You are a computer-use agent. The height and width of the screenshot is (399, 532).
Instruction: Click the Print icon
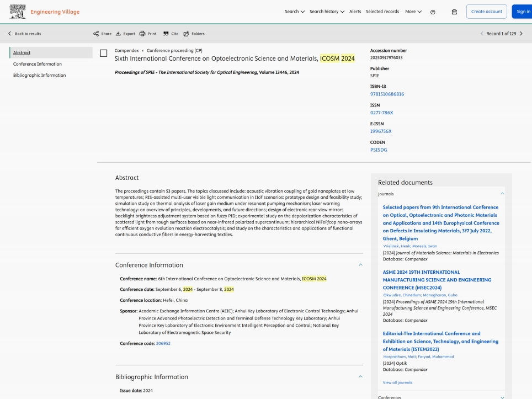click(142, 34)
